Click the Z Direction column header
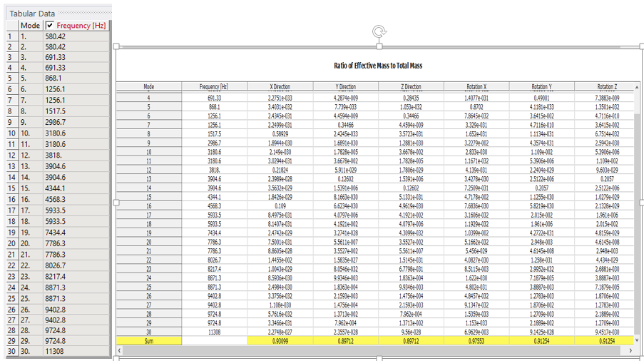 coord(411,86)
